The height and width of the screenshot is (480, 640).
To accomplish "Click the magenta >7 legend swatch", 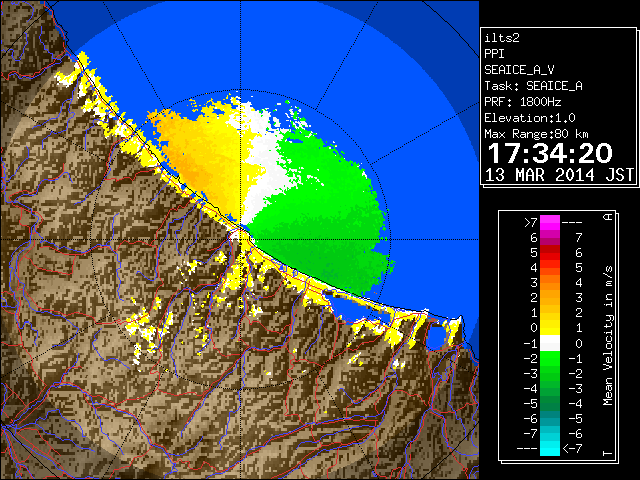I will coord(550,223).
